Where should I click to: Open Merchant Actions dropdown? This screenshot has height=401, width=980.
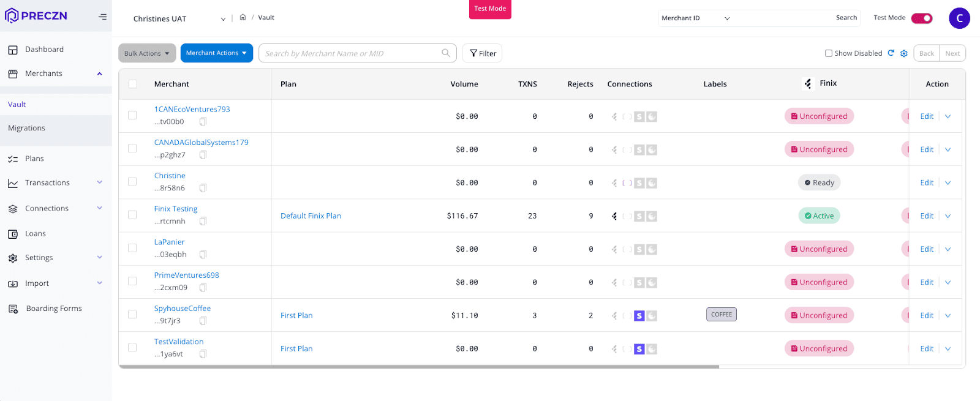tap(217, 53)
